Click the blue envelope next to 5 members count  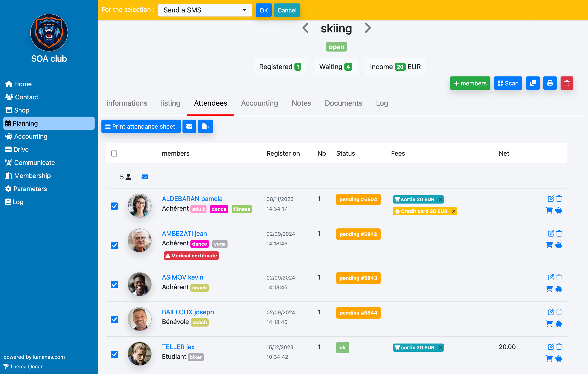[145, 177]
